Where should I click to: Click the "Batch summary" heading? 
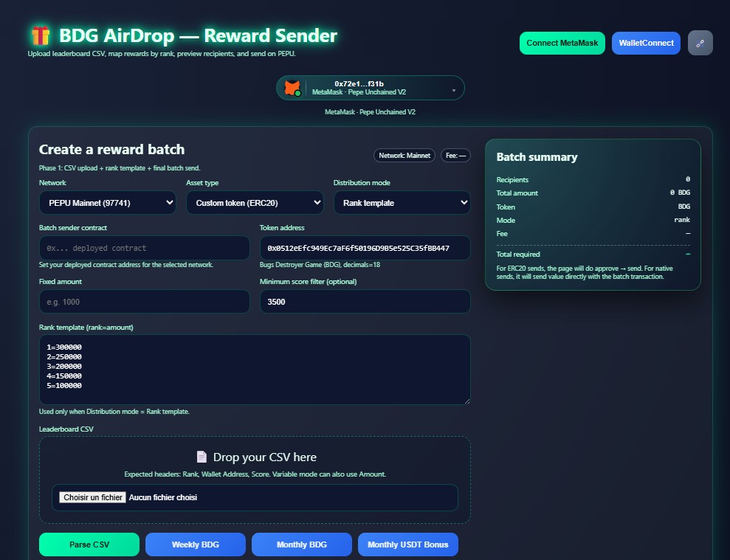point(537,157)
